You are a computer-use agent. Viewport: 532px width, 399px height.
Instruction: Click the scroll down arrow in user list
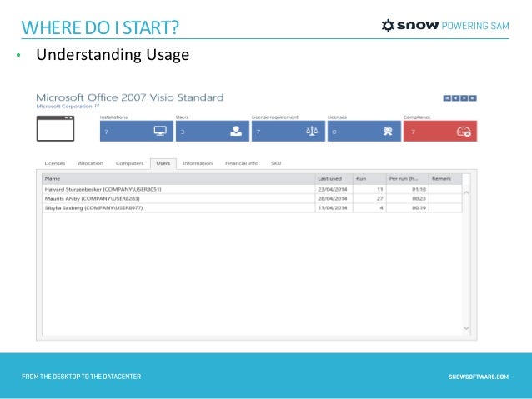466,328
